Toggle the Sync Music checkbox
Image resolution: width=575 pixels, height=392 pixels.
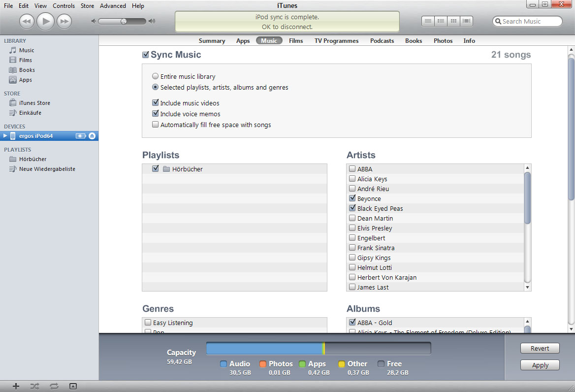146,55
